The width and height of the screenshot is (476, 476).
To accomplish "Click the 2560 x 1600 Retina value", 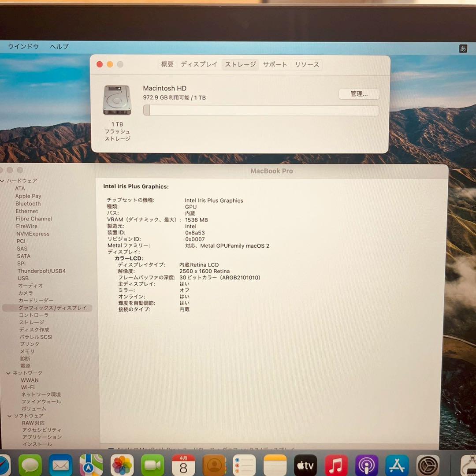I will [205, 271].
